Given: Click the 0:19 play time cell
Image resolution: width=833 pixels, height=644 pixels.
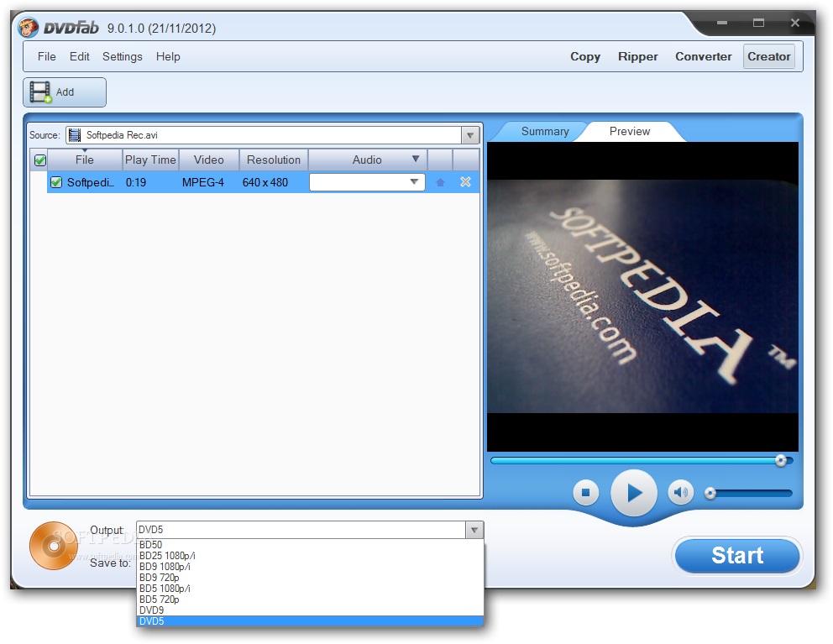Looking at the screenshot, I should tap(136, 183).
